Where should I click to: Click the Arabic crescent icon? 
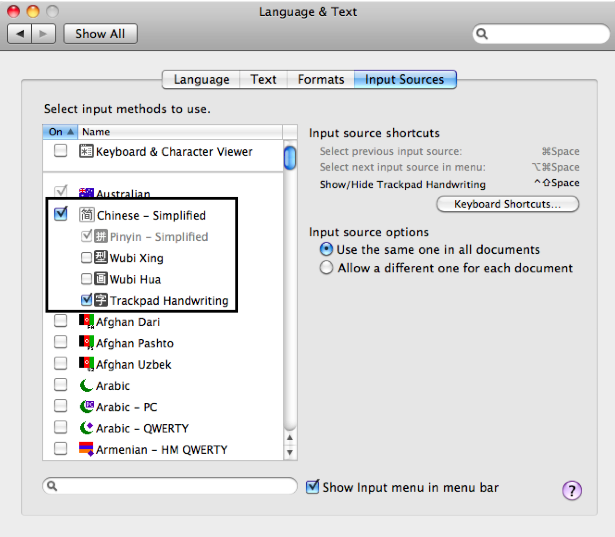86,385
